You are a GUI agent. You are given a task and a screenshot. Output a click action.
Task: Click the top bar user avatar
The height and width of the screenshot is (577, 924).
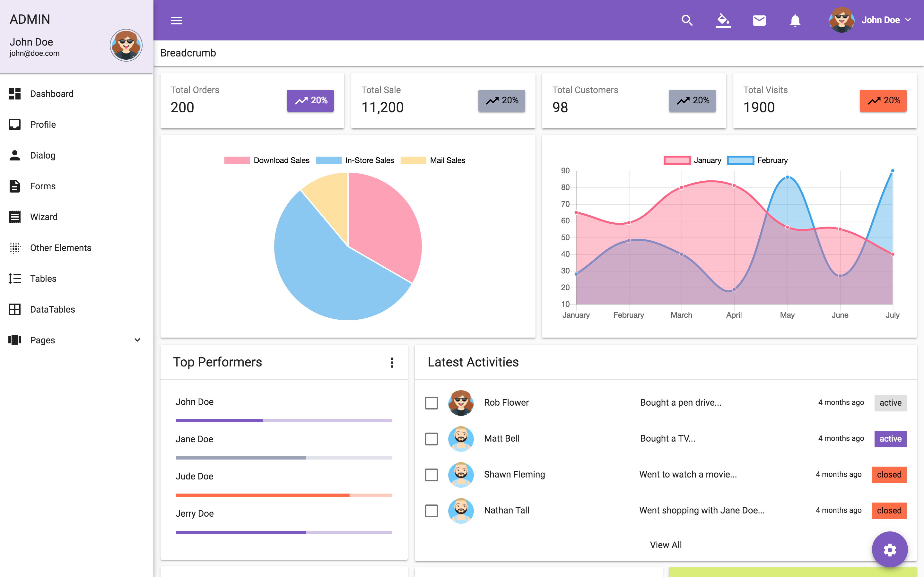(841, 20)
